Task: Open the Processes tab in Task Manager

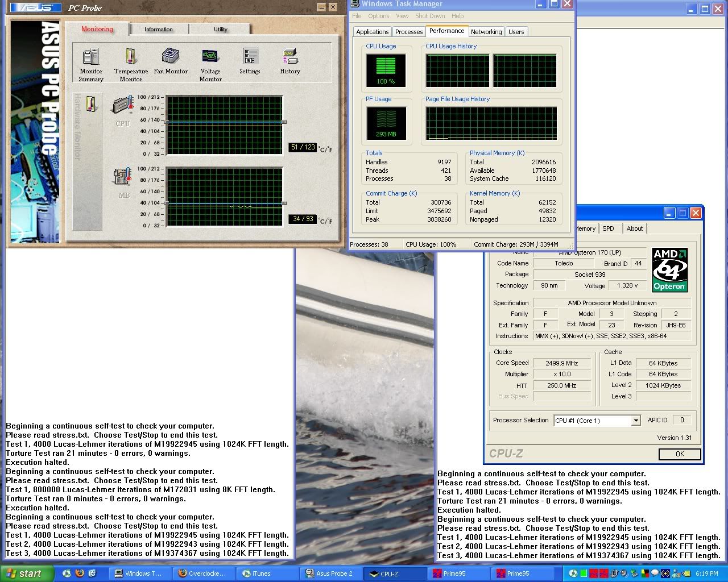Action: (409, 32)
